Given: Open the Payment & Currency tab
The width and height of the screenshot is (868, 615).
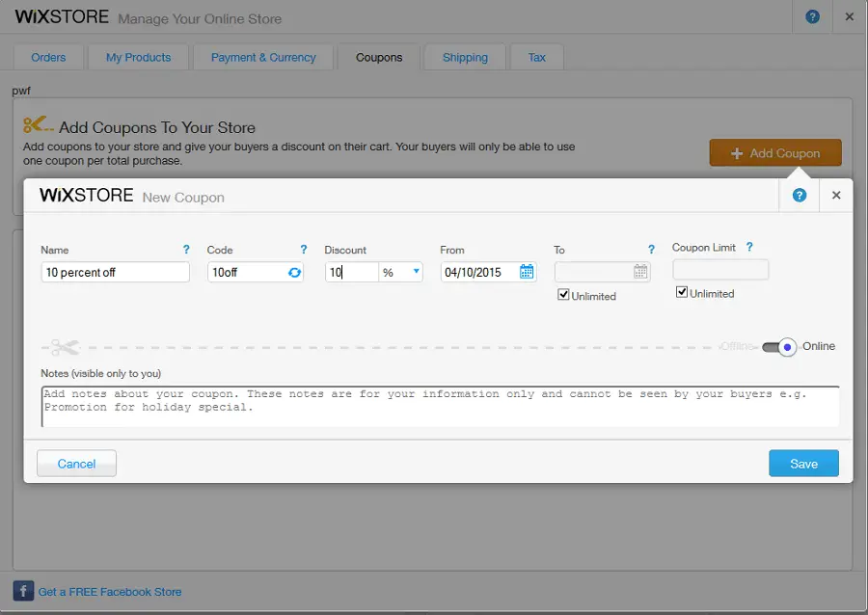Looking at the screenshot, I should (x=263, y=58).
